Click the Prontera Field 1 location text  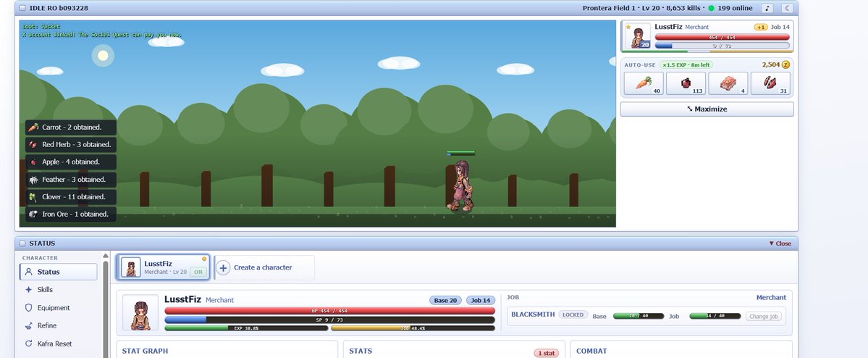coord(609,8)
